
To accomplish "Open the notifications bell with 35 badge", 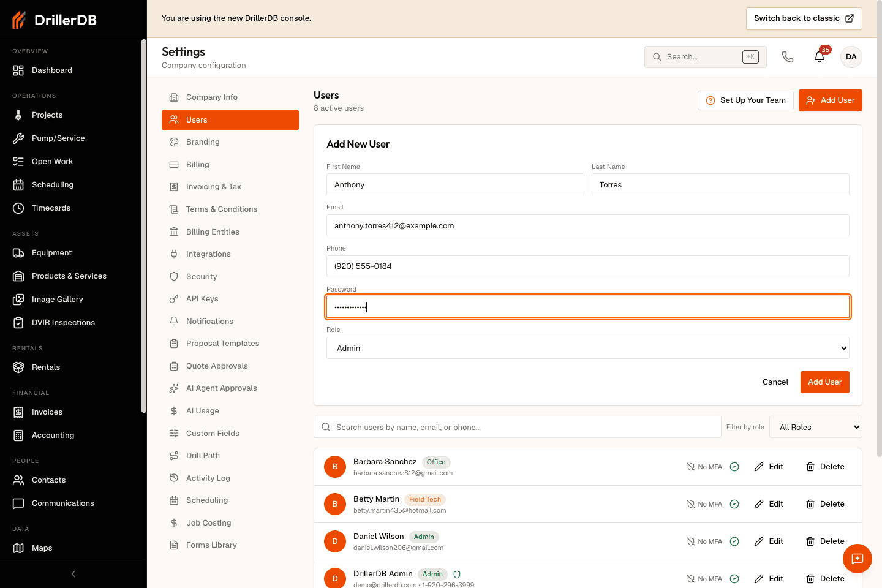I will pyautogui.click(x=820, y=57).
